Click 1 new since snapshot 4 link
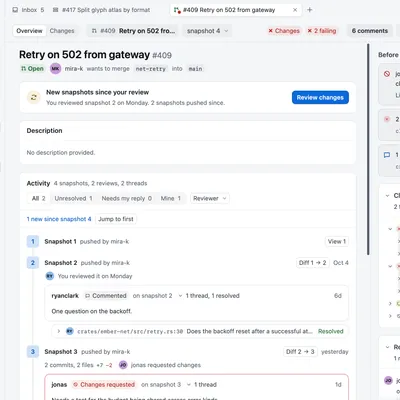 pos(59,219)
